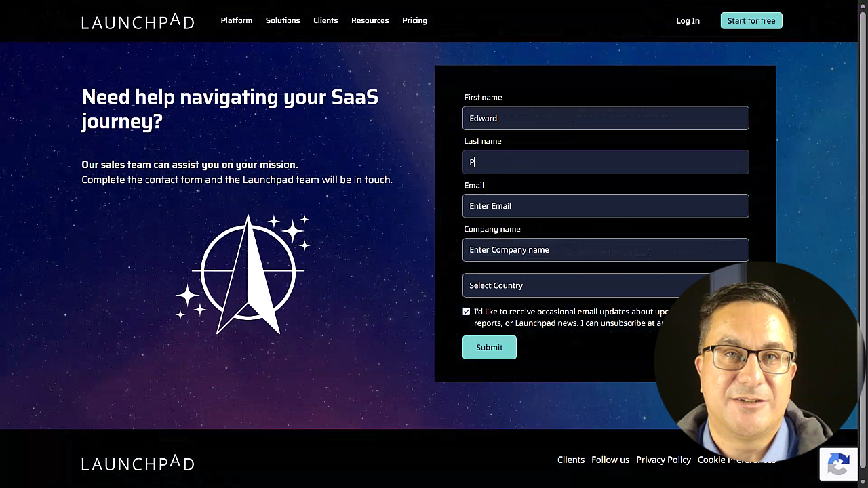Submit the contact form

(490, 348)
